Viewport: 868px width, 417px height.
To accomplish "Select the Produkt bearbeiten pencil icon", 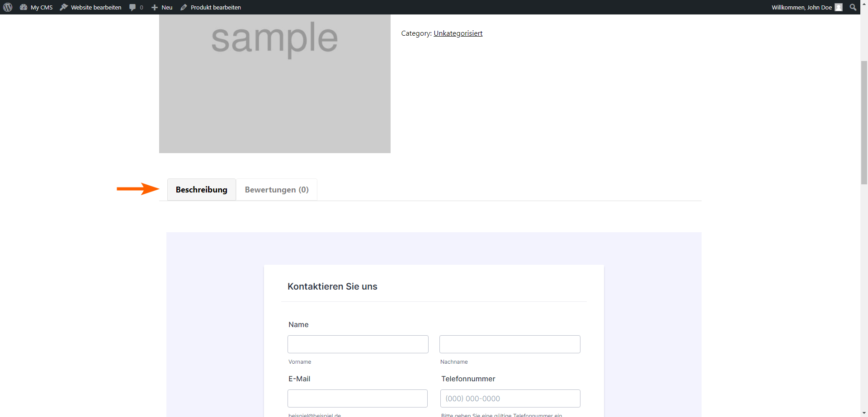I will coord(183,7).
